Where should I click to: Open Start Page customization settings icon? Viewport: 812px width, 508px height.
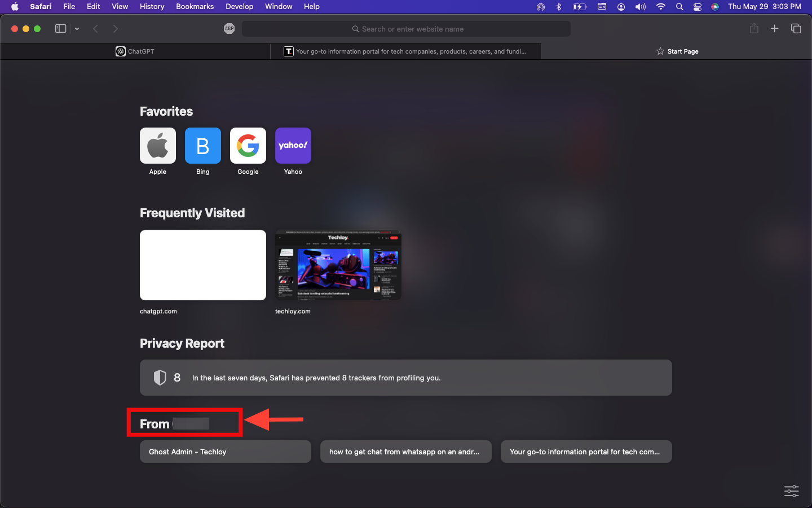792,491
